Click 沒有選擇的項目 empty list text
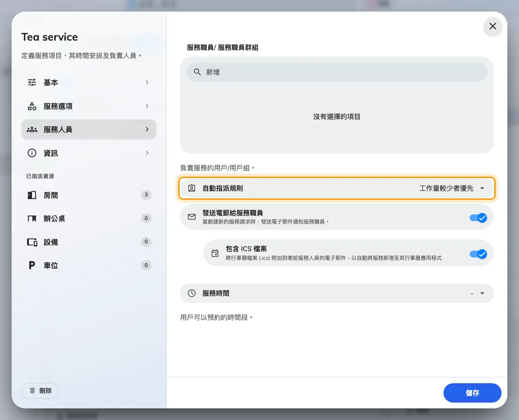This screenshot has width=519, height=420. point(336,117)
